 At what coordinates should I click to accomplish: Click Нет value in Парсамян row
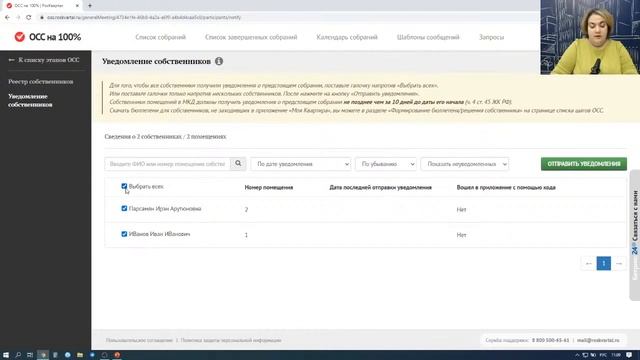pos(461,209)
